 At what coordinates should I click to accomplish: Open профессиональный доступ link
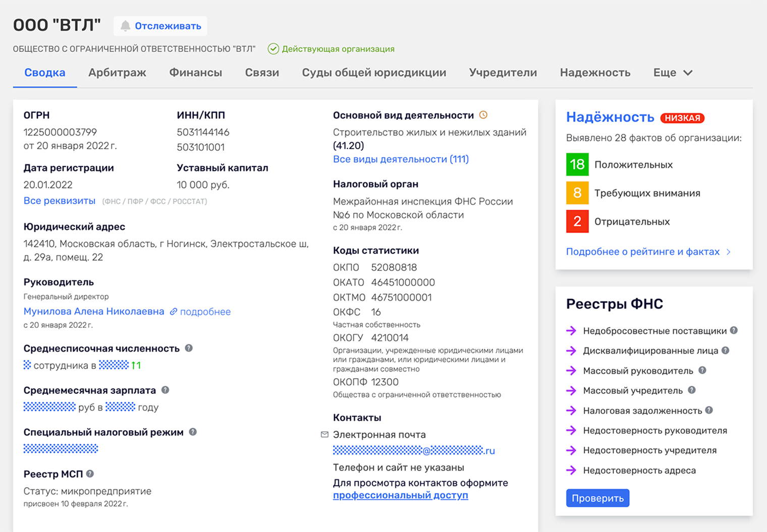click(x=401, y=495)
